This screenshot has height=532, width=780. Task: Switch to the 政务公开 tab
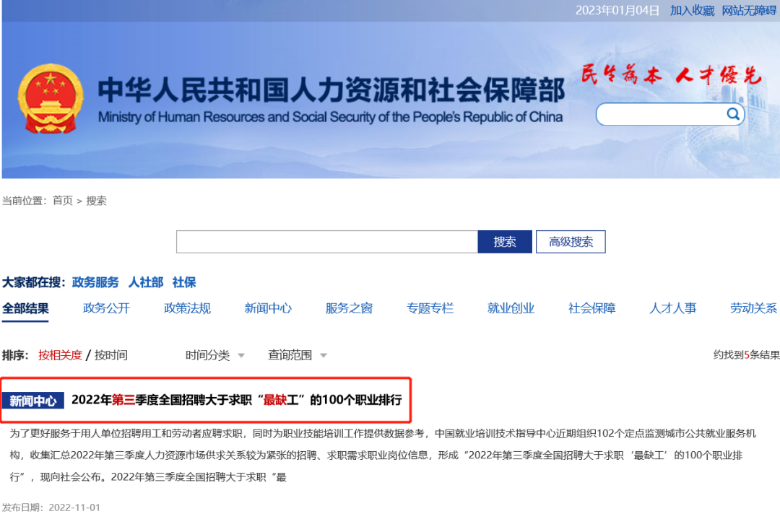(105, 308)
